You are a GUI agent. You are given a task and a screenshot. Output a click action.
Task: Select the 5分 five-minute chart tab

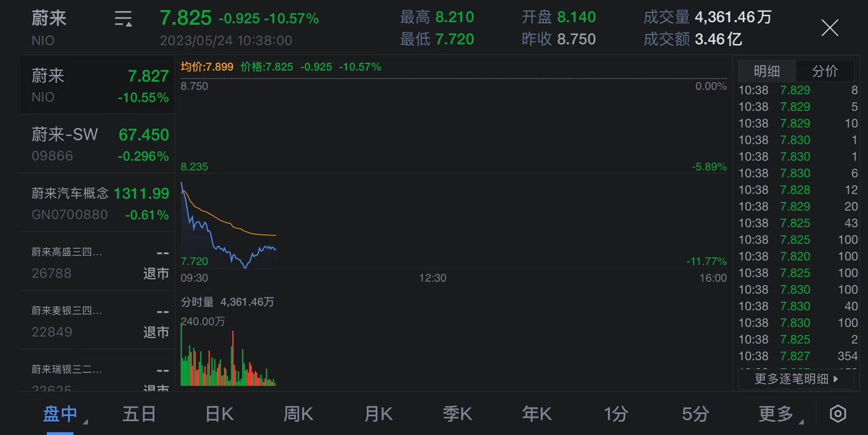click(695, 414)
